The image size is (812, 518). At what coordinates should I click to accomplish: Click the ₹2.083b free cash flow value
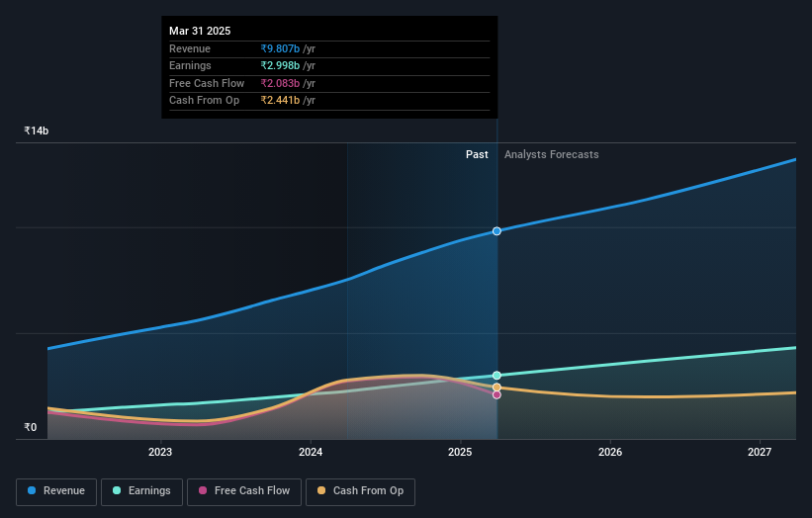pos(280,83)
